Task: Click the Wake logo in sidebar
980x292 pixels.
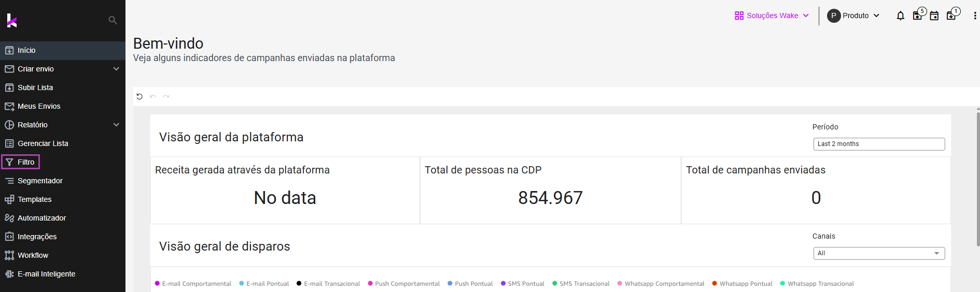Action: [12, 21]
